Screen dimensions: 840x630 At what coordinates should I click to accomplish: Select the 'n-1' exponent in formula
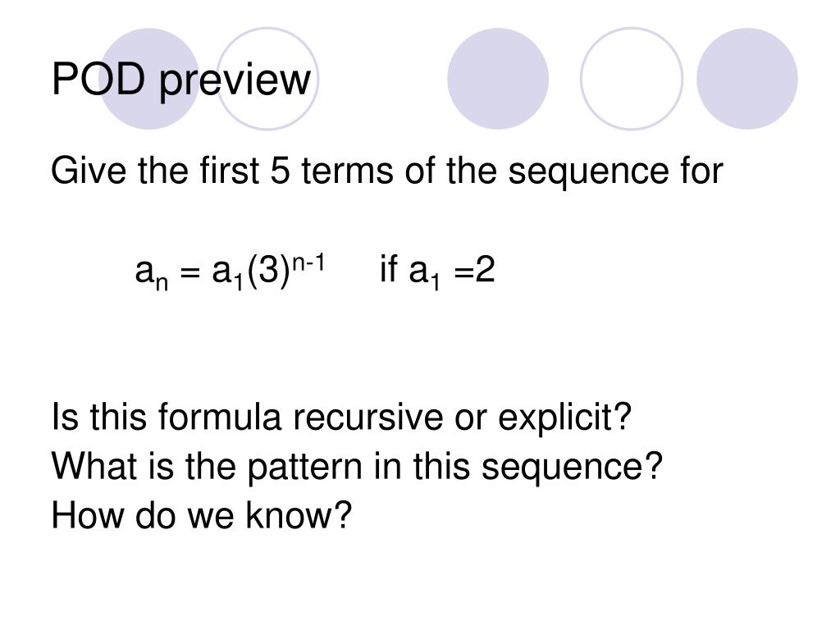[308, 263]
